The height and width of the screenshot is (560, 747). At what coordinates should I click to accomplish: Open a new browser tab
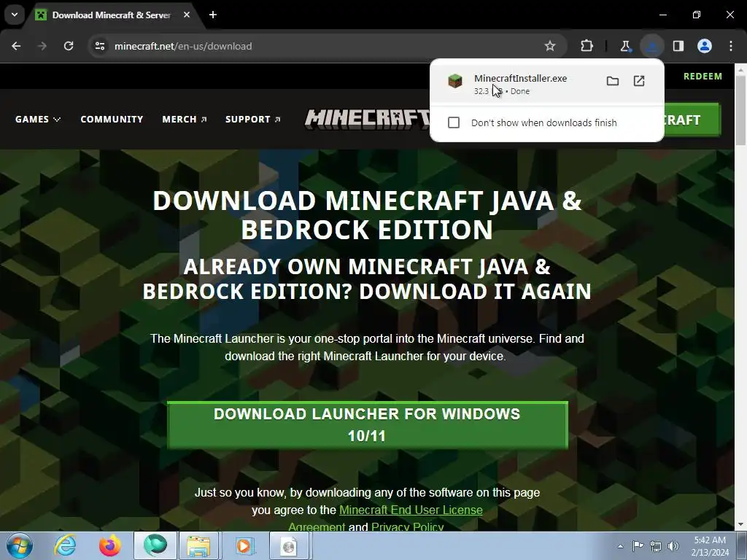pos(213,15)
